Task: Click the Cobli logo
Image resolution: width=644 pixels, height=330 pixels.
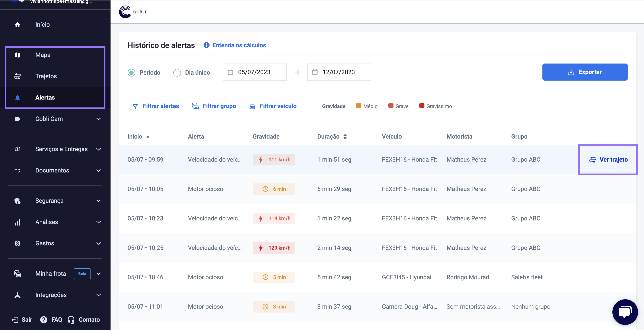Action: click(x=133, y=12)
